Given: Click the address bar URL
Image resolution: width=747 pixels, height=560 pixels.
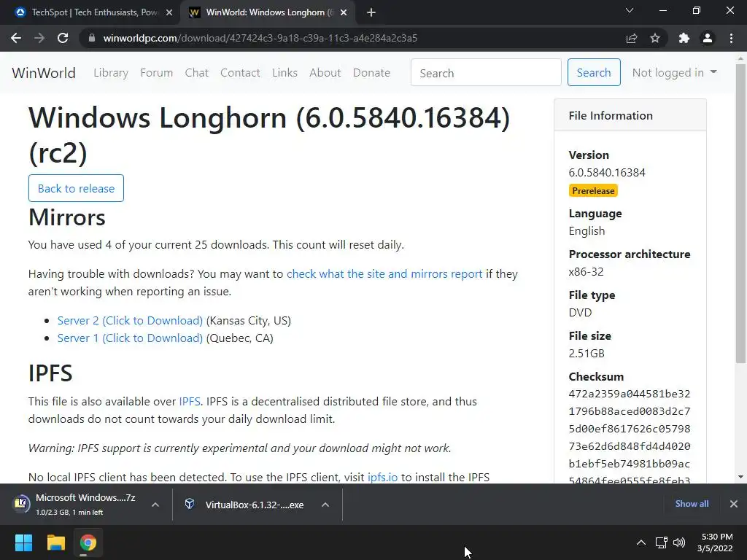Looking at the screenshot, I should click(x=260, y=38).
